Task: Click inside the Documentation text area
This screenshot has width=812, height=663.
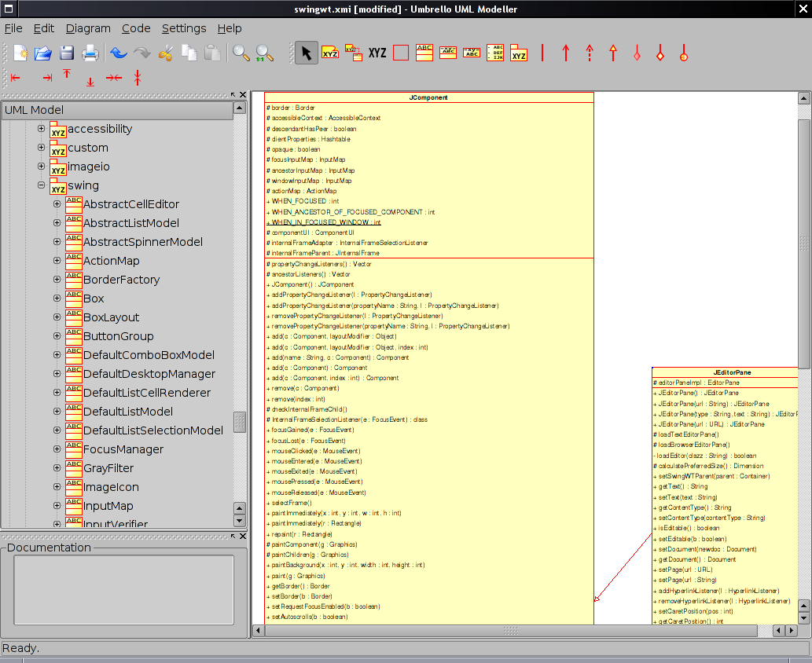Action: click(123, 590)
